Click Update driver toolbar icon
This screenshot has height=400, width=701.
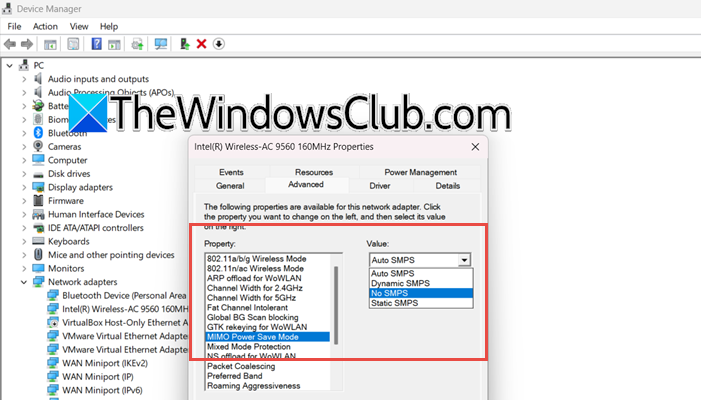[x=184, y=44]
